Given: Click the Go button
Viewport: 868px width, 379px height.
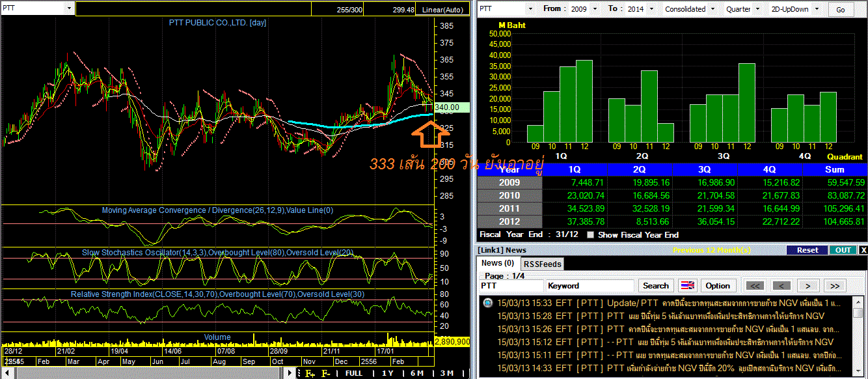Looking at the screenshot, I should 841,10.
